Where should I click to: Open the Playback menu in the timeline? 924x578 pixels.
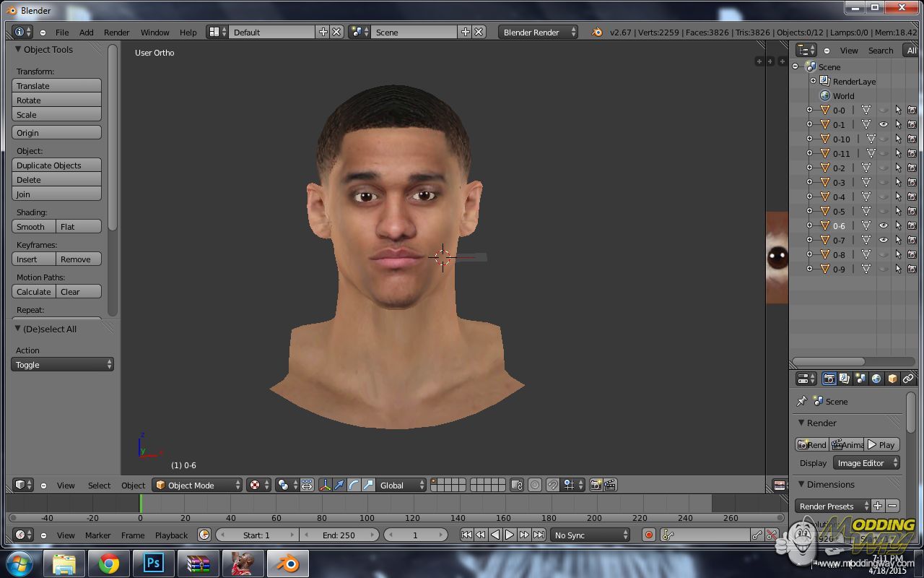coord(171,535)
